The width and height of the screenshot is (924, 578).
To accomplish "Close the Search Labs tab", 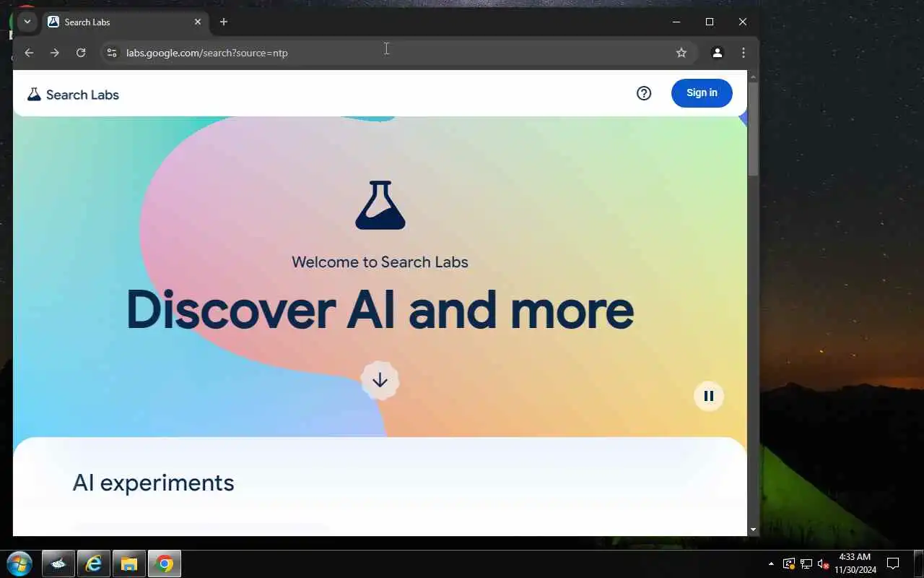I will click(x=198, y=22).
